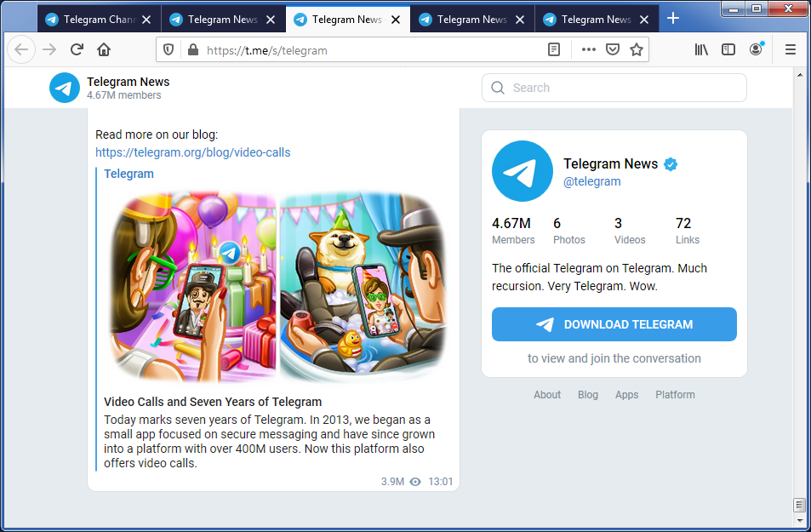This screenshot has height=532, width=811.
Task: Click the Download Telegram button
Action: [614, 324]
